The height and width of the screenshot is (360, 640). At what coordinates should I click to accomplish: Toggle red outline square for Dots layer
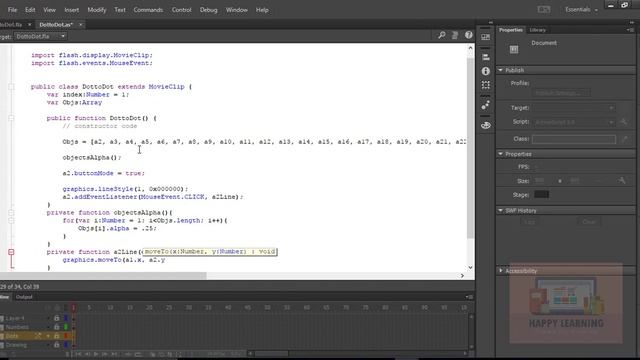66,336
